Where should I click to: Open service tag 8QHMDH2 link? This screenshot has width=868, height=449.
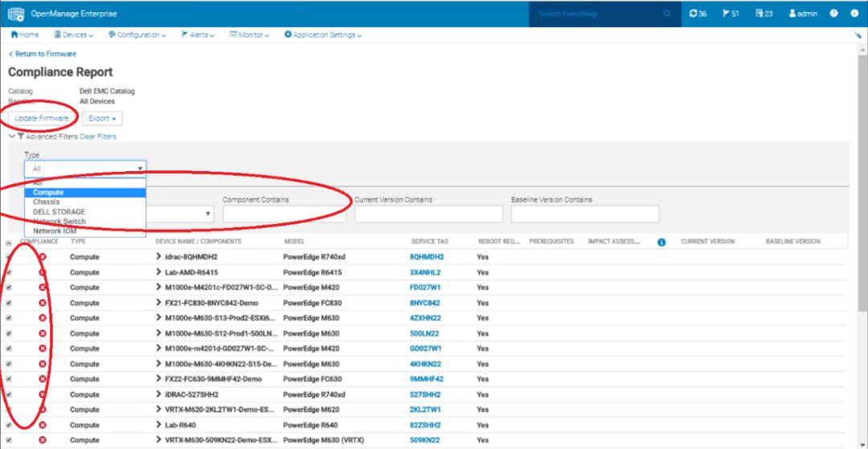pyautogui.click(x=427, y=257)
